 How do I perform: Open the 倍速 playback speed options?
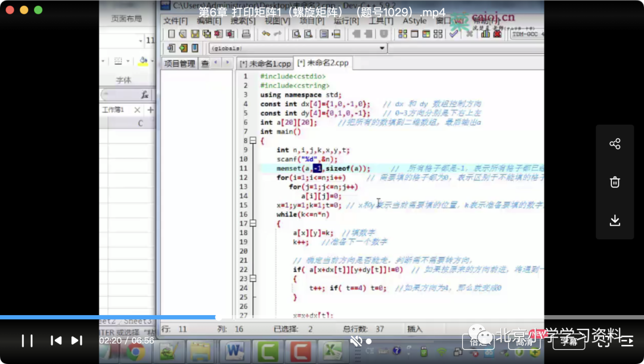pos(478,341)
